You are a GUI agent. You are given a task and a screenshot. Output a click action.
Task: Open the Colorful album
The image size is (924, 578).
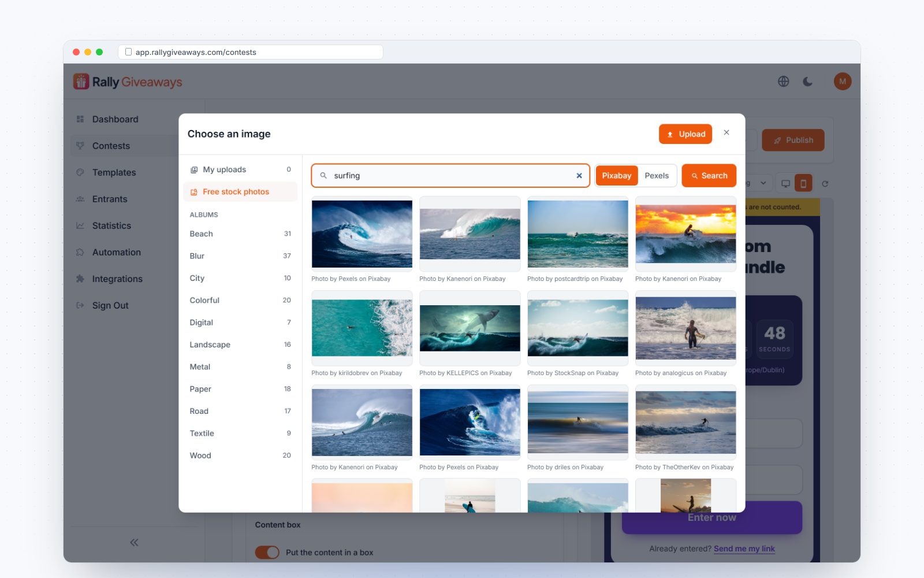tap(240, 300)
